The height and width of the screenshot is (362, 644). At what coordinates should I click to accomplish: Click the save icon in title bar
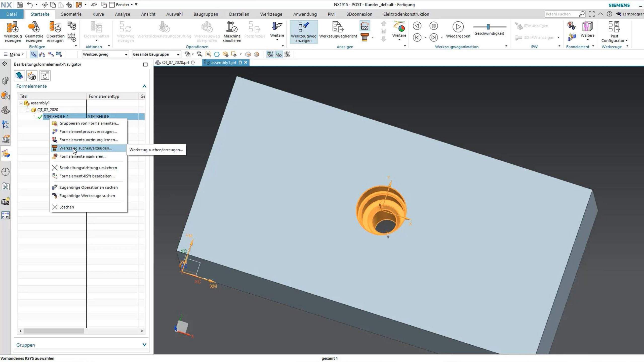(x=19, y=5)
